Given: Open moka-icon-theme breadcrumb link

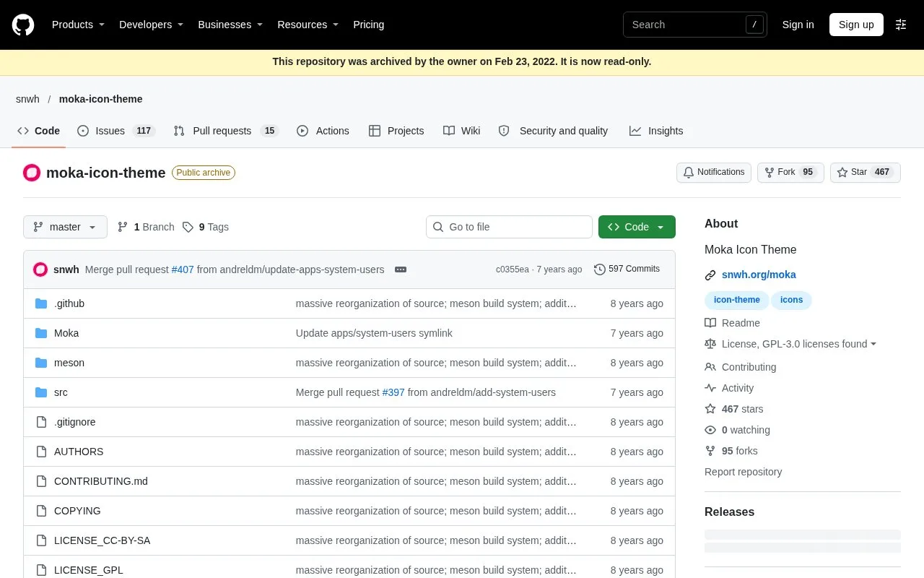Looking at the screenshot, I should click(x=100, y=99).
